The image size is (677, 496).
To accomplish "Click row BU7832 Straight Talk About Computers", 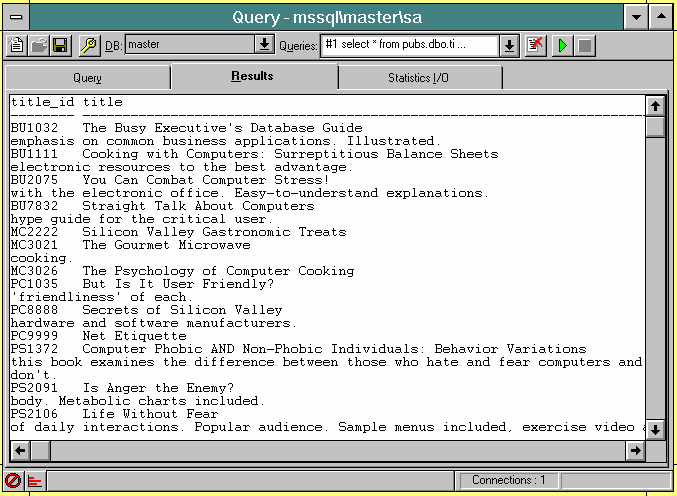I will 163,206.
